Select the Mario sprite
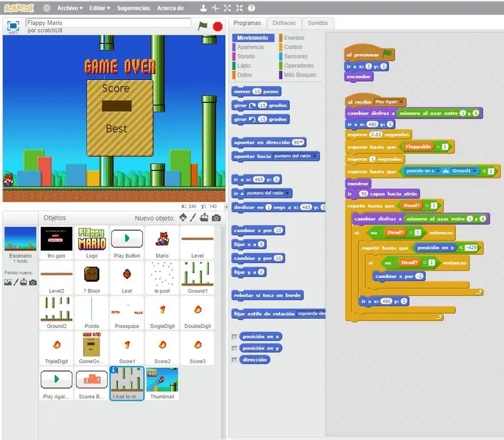The image size is (504, 440). click(162, 243)
